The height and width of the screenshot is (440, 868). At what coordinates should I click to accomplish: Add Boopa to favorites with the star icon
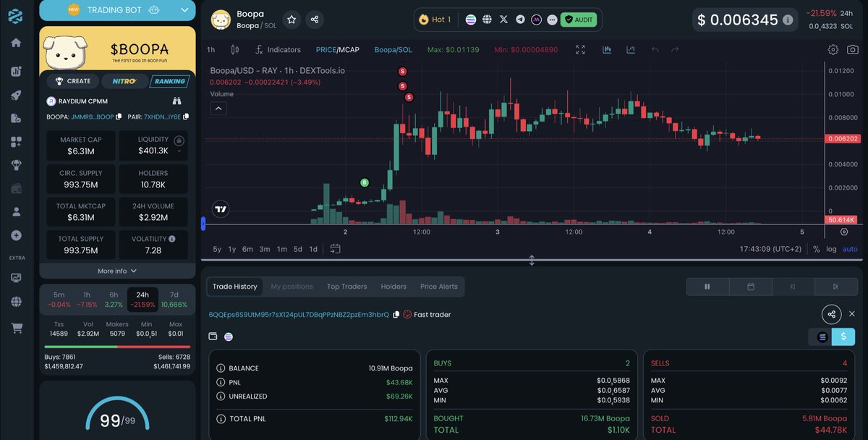tap(292, 20)
